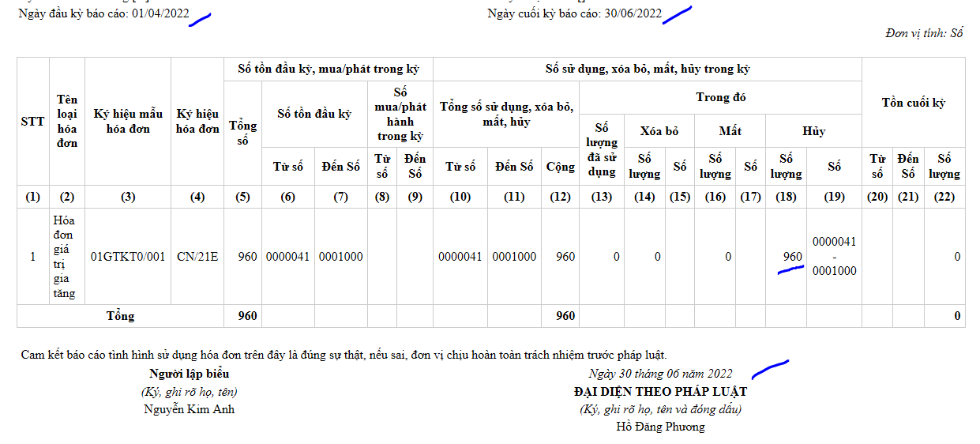Select the "Tên loại hóa đơn" header
The height and width of the screenshot is (444, 980).
click(x=67, y=122)
